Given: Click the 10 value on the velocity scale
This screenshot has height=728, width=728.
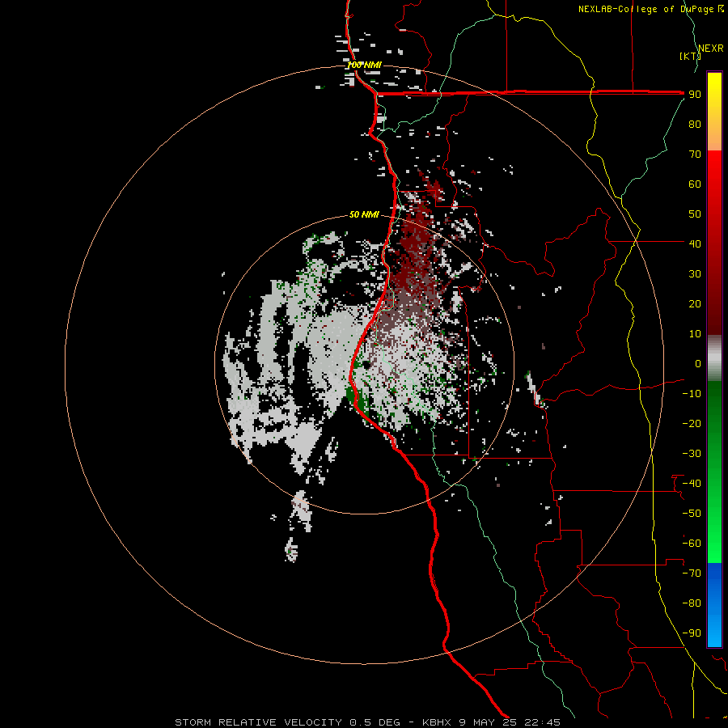Looking at the screenshot, I should (x=695, y=334).
